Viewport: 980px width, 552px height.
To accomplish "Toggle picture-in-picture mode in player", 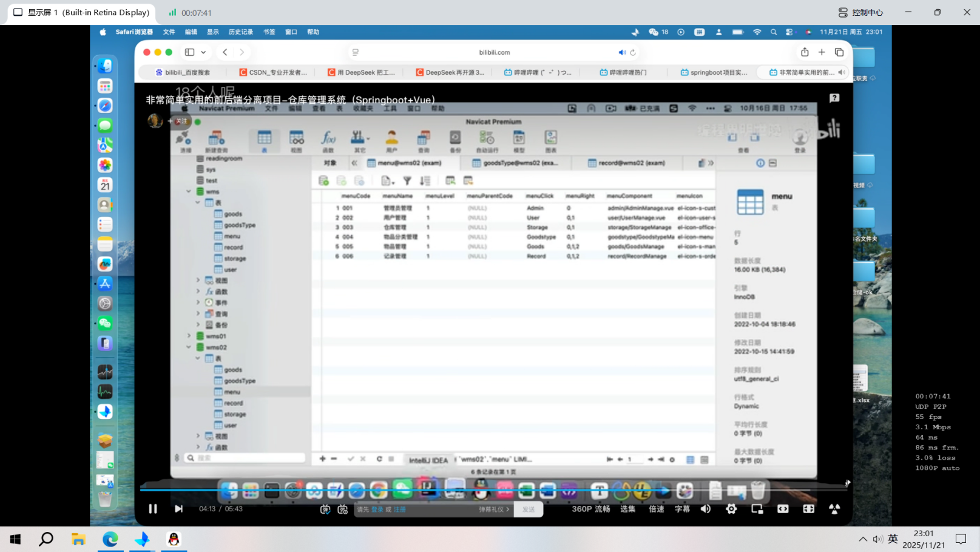I will click(x=757, y=509).
